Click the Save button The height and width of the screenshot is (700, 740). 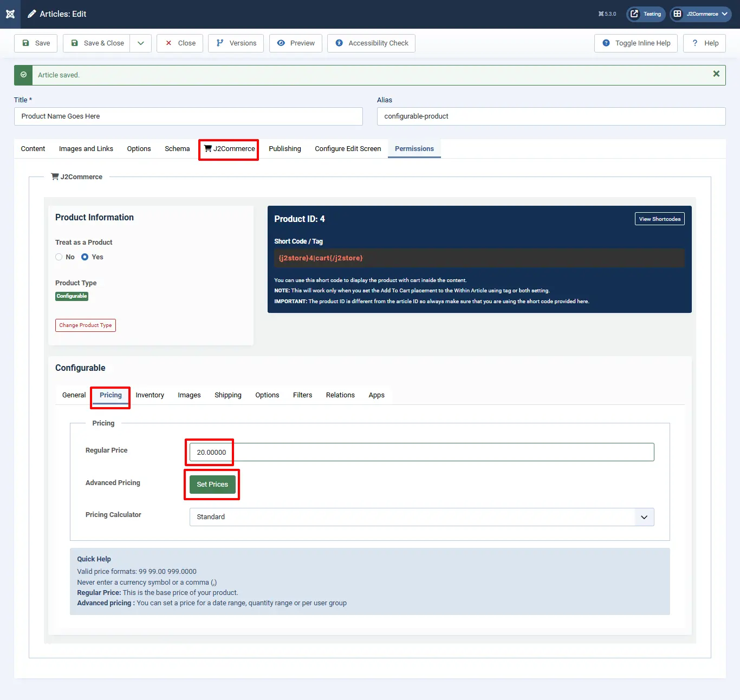[x=36, y=43]
